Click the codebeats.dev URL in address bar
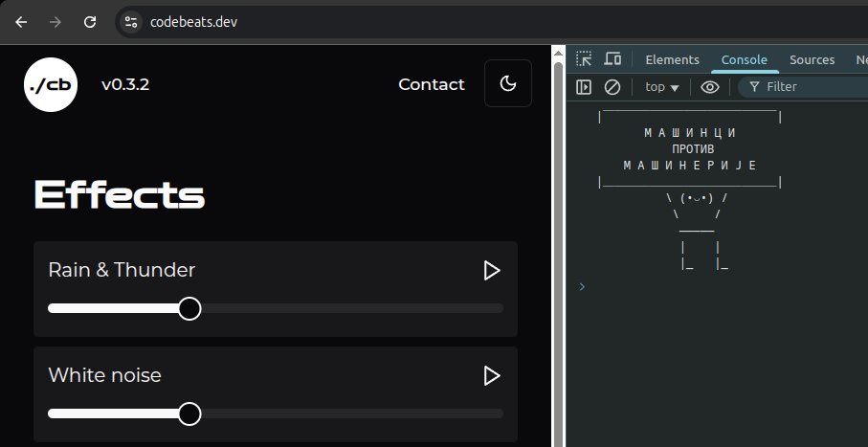This screenshot has width=868, height=447. (193, 22)
